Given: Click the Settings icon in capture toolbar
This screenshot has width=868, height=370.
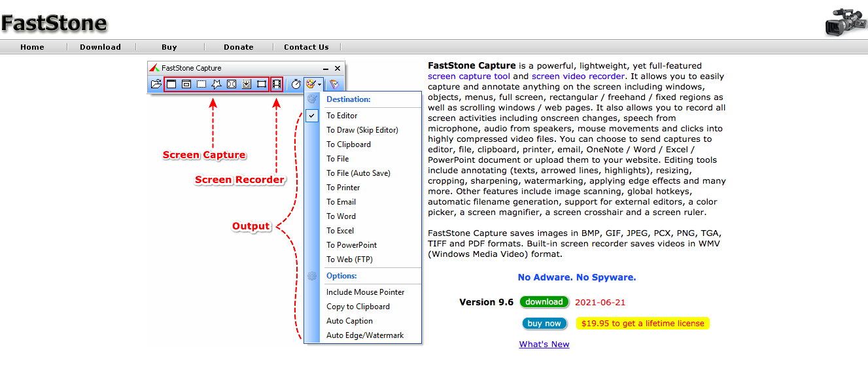Looking at the screenshot, I should [334, 84].
